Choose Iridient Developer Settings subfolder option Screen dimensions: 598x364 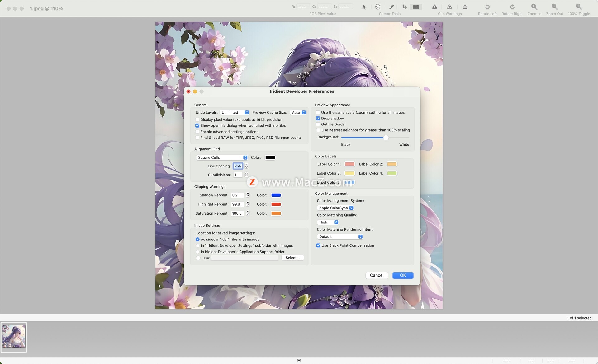[x=197, y=246]
